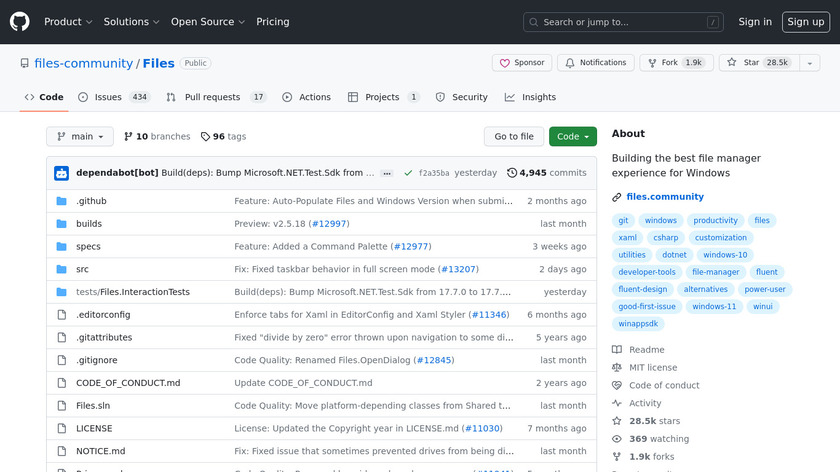
Task: Click the green check status icon
Action: click(408, 173)
